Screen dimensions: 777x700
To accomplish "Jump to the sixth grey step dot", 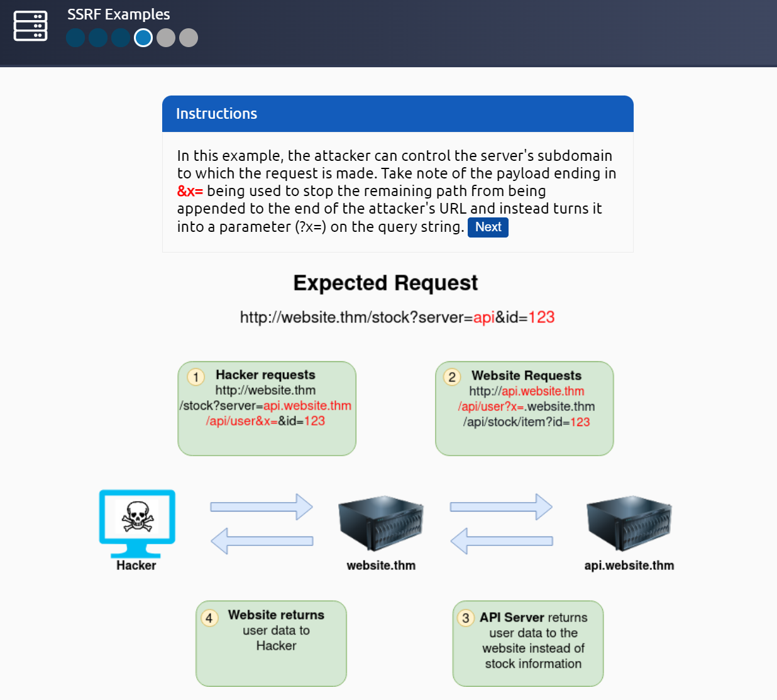I will [x=189, y=38].
